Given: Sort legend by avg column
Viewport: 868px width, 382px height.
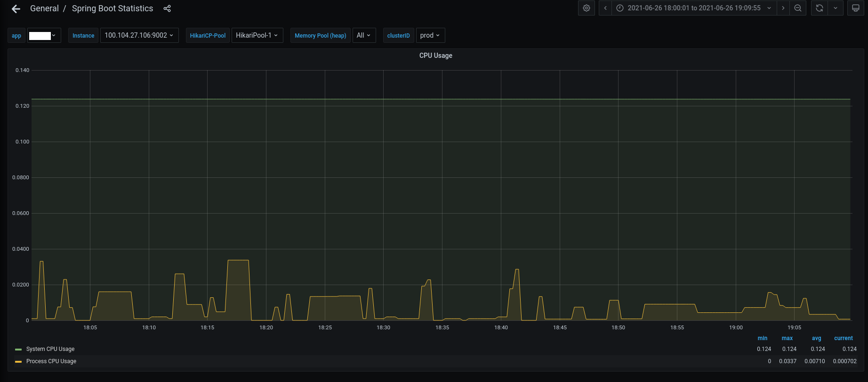Looking at the screenshot, I should [817, 338].
